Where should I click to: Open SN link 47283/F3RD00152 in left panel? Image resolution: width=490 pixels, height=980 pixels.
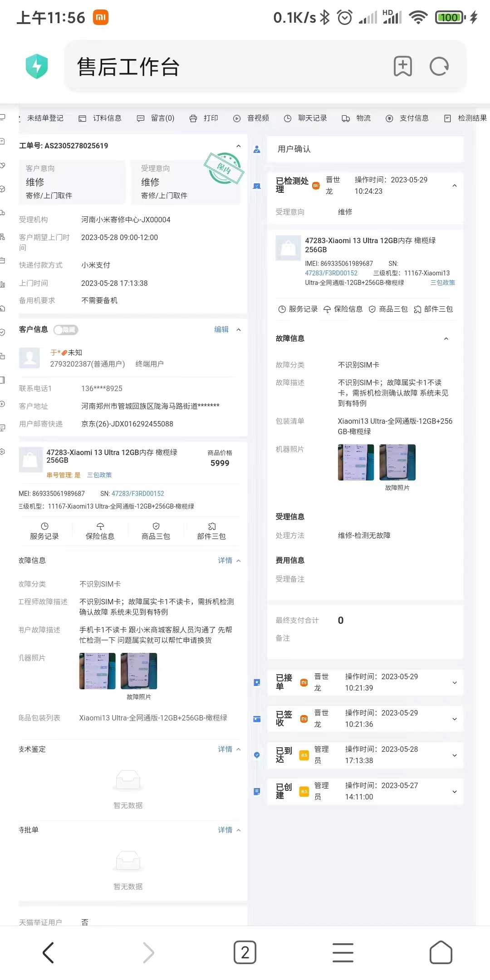pos(138,494)
